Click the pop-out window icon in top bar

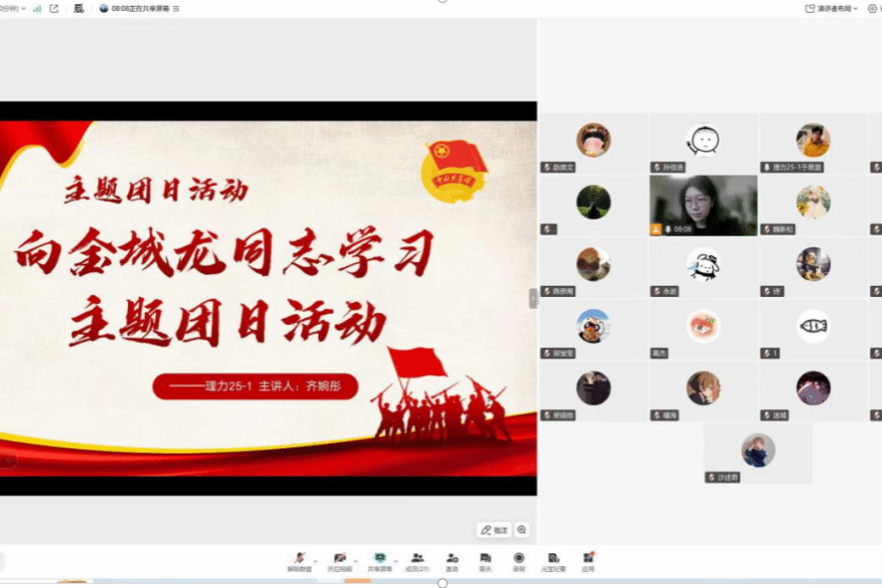pyautogui.click(x=54, y=8)
